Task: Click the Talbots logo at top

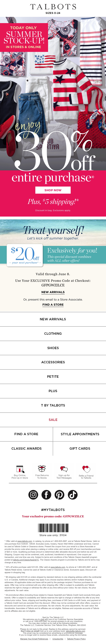Action: pyautogui.click(x=53, y=7)
